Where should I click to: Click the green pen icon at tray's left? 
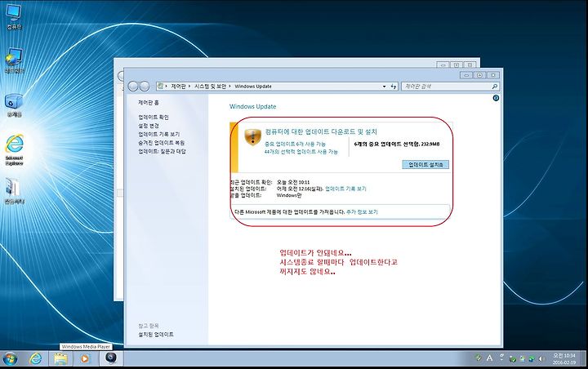pos(478,358)
